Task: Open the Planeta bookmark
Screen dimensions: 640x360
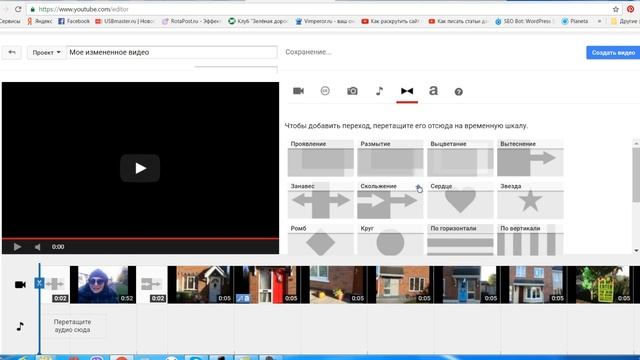Action: pyautogui.click(x=575, y=21)
